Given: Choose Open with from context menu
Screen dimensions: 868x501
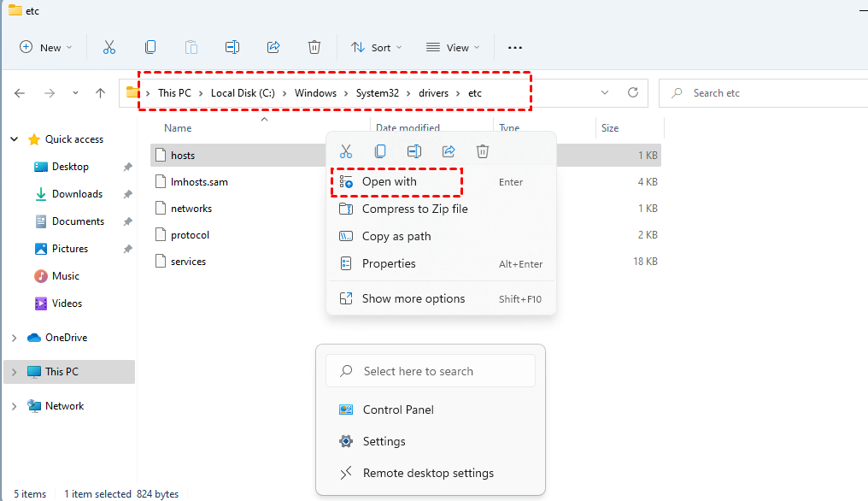Looking at the screenshot, I should pos(390,182).
